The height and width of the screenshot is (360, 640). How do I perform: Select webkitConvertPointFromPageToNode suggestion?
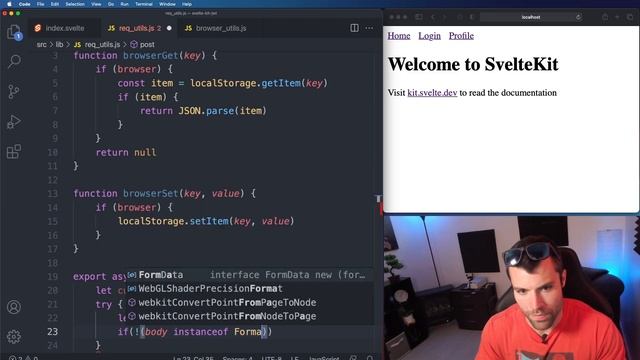click(249, 302)
